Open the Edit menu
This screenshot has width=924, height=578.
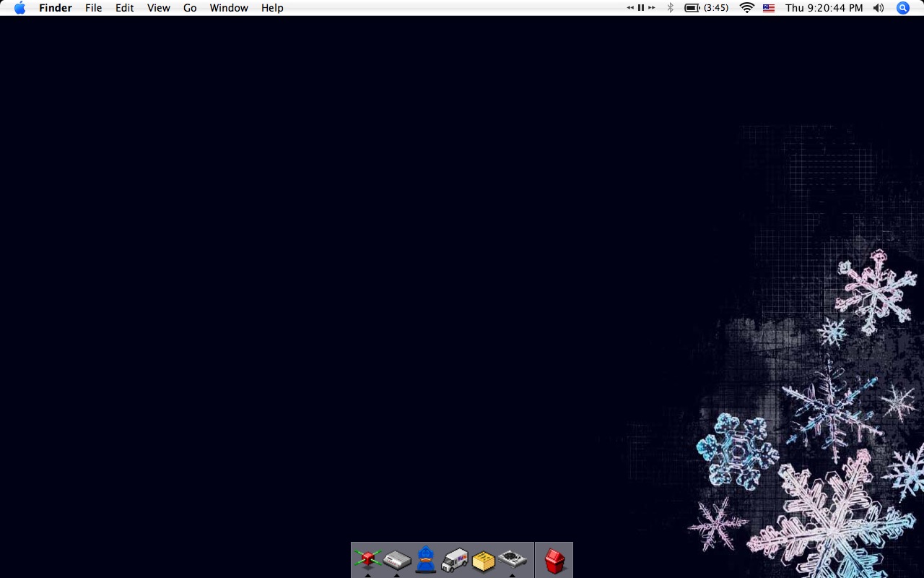(125, 8)
